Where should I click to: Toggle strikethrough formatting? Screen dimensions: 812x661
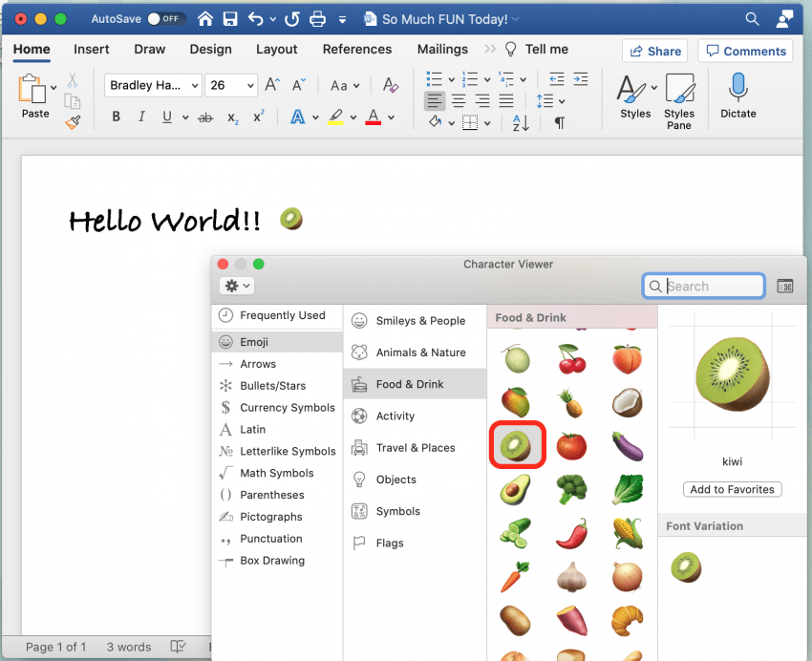[x=205, y=118]
